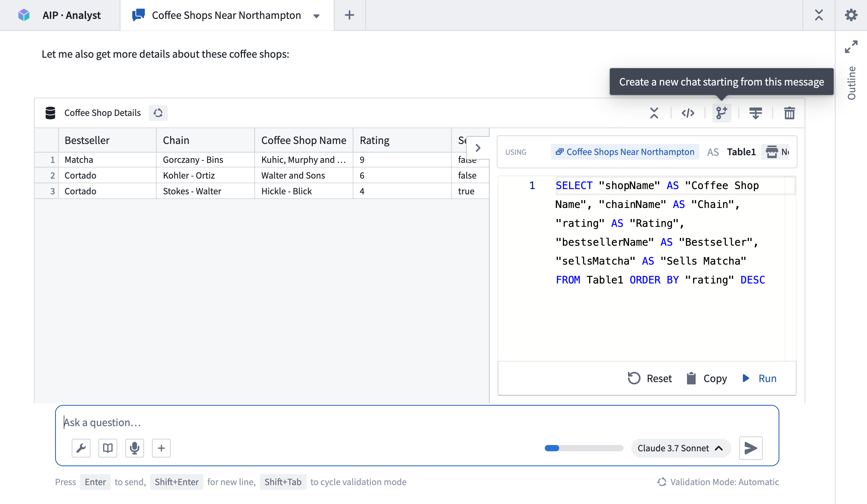The height and width of the screenshot is (504, 867).
Task: Open a new tab with plus
Action: [x=349, y=15]
